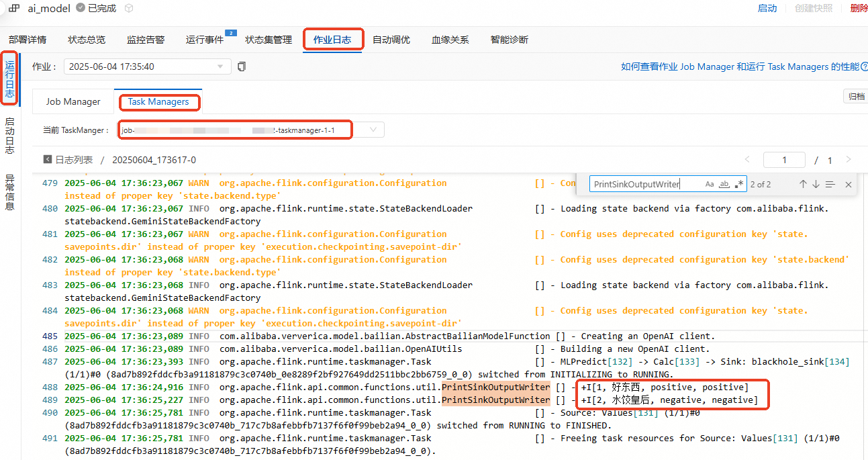Click the 启动 button at top right

[767, 8]
